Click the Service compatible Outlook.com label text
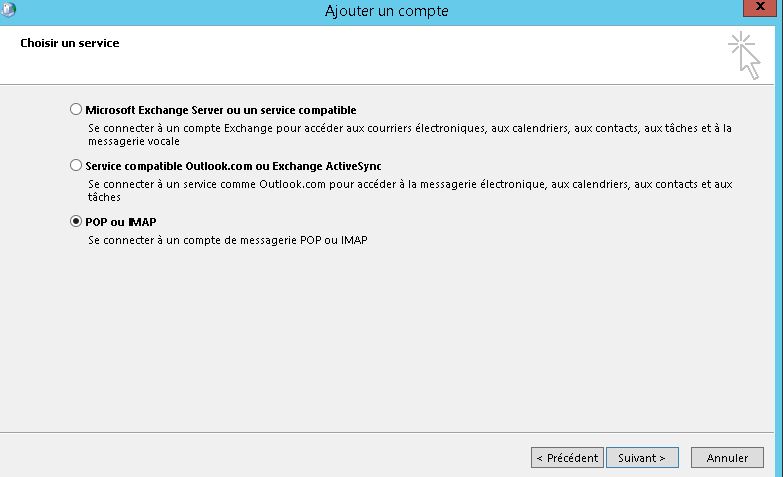Image resolution: width=783 pixels, height=477 pixels. point(233,166)
